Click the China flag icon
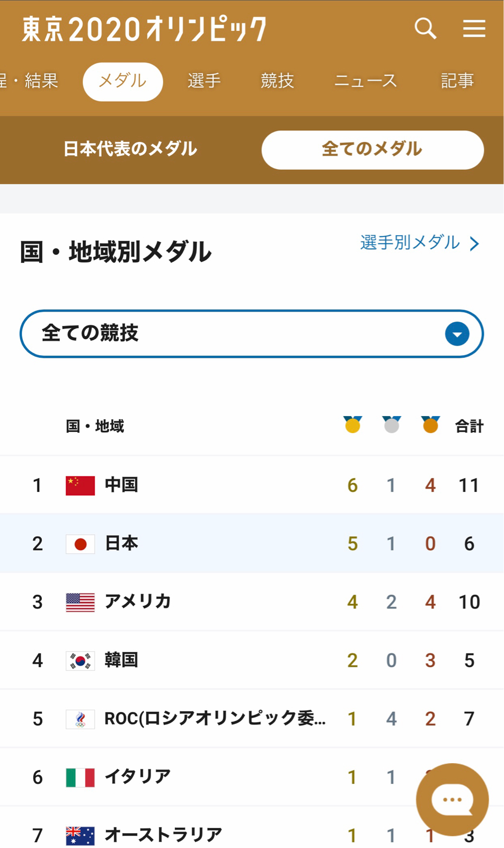The image size is (504, 848). click(x=80, y=485)
